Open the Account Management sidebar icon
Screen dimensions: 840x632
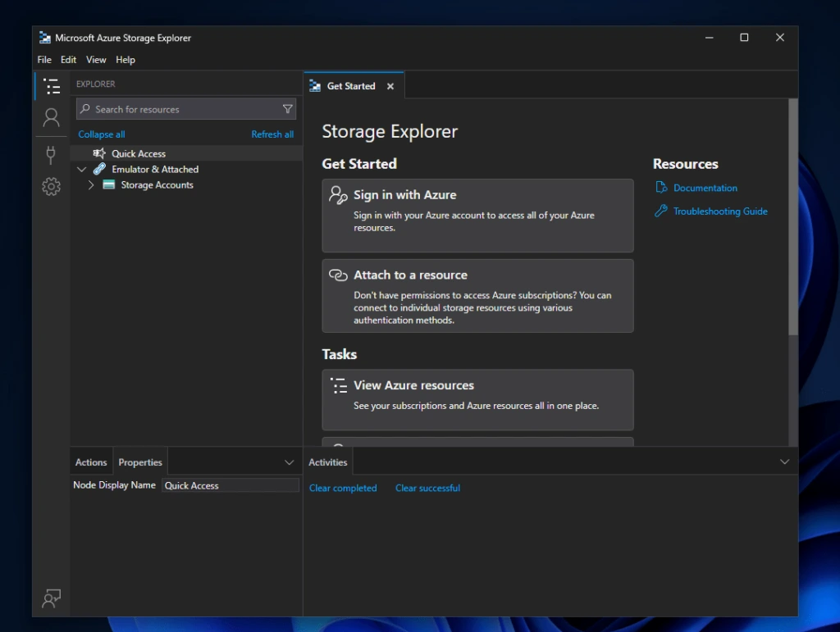pos(52,118)
